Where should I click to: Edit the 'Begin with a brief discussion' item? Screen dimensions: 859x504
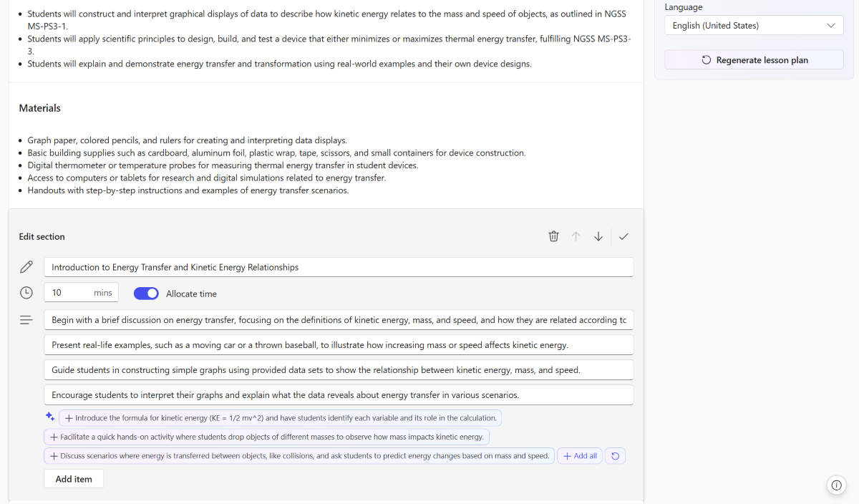[x=339, y=320]
